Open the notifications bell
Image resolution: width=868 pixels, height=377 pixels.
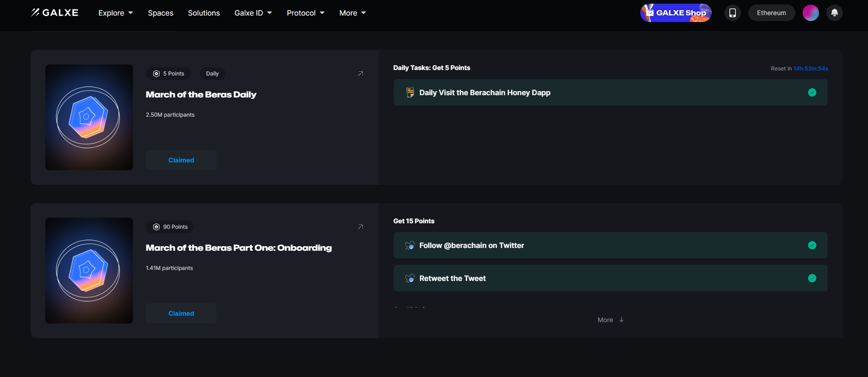click(835, 13)
